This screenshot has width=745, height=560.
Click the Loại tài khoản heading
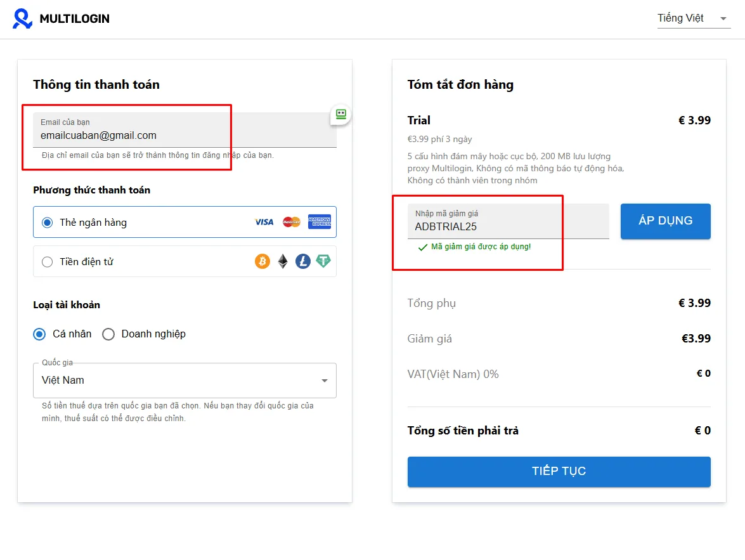(67, 304)
